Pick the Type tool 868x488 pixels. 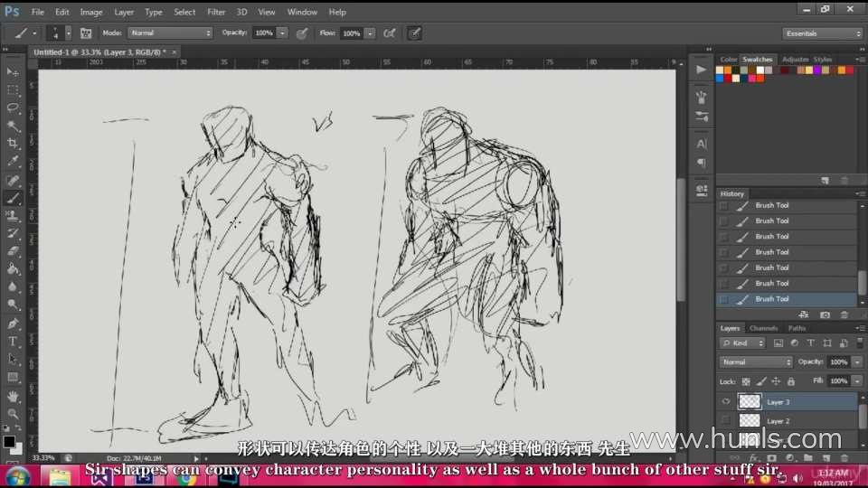(13, 341)
